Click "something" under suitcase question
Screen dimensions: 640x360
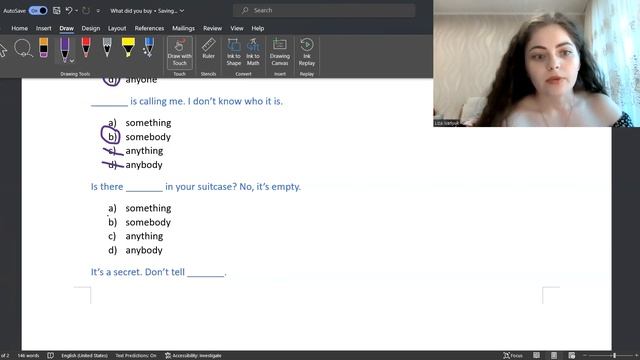click(x=148, y=208)
